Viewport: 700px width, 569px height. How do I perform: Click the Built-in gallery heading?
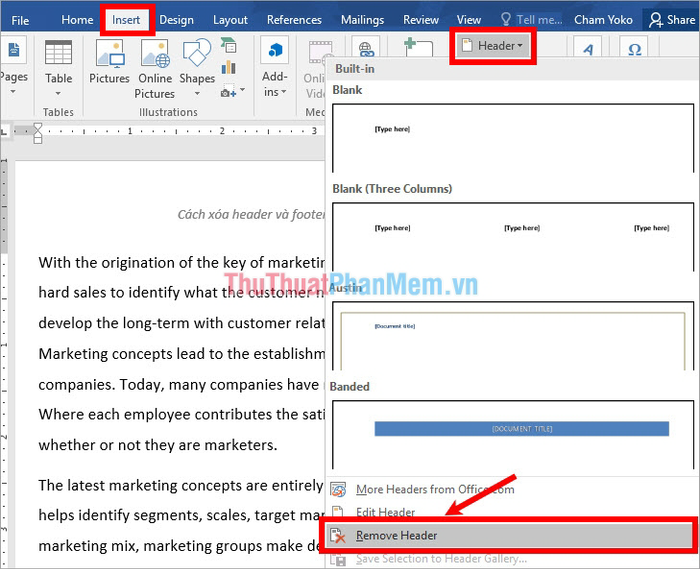tap(355, 69)
